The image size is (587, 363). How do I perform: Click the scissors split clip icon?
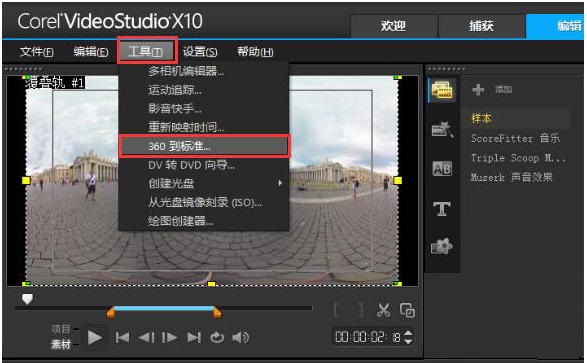(384, 310)
